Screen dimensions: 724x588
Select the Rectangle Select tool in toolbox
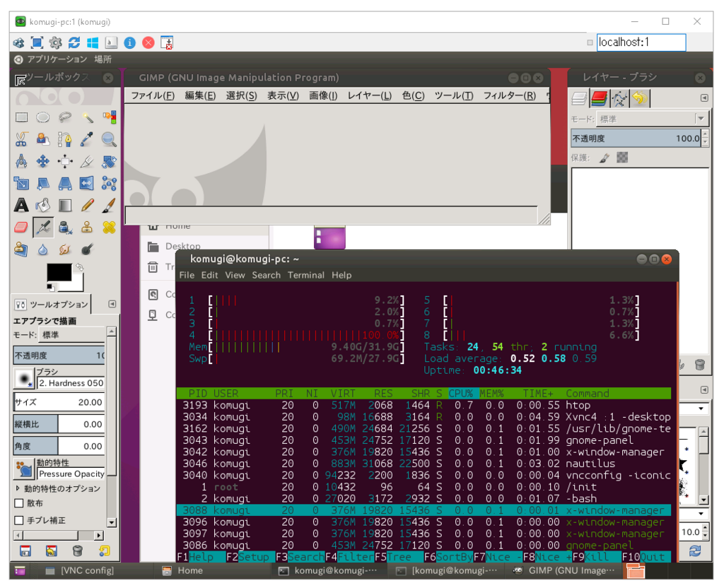click(21, 117)
